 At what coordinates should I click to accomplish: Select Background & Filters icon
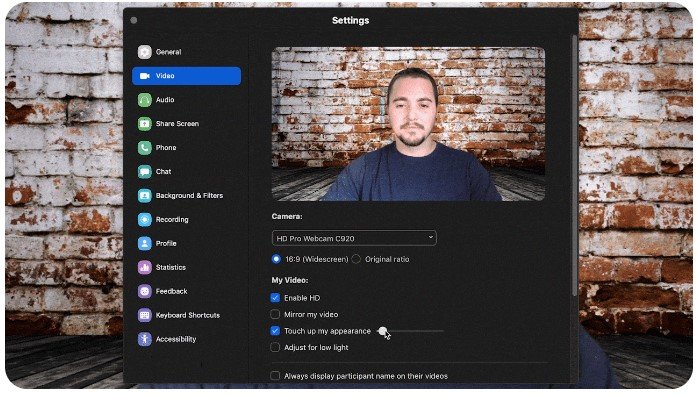click(144, 195)
